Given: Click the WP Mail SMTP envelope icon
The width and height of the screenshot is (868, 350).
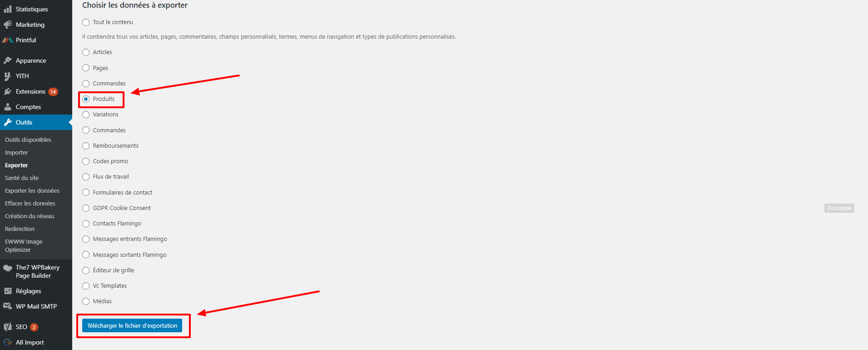Looking at the screenshot, I should pyautogui.click(x=8, y=306).
